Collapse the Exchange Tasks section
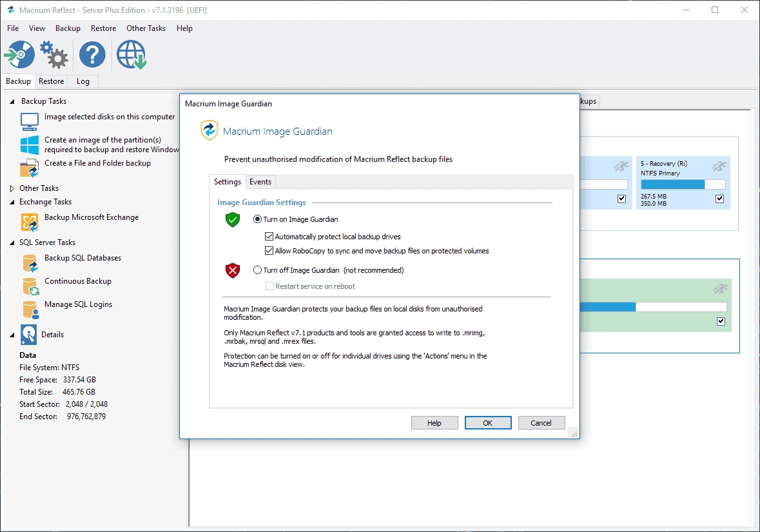 coord(12,202)
